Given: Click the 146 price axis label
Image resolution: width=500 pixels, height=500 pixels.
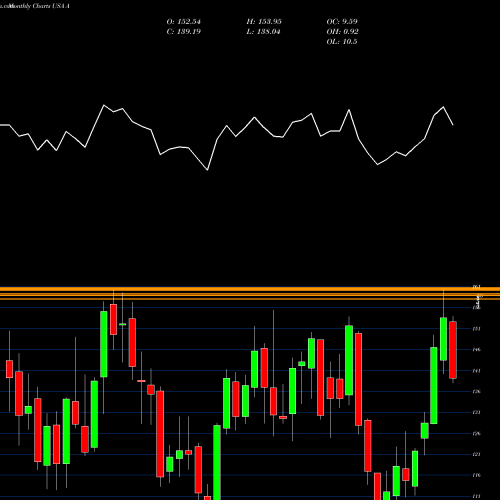Looking at the screenshot, I should (477, 350).
